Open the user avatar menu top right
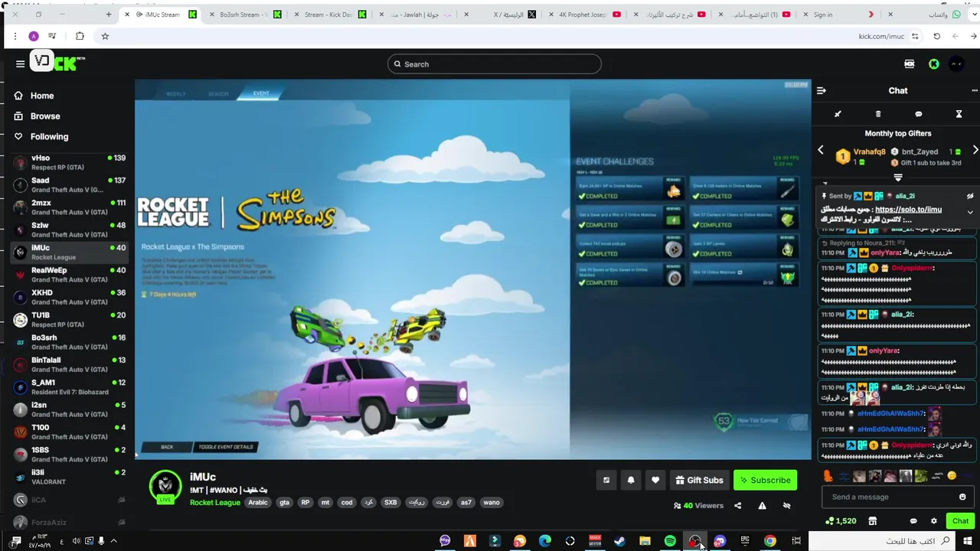Viewport: 980px width, 551px height. pos(956,64)
